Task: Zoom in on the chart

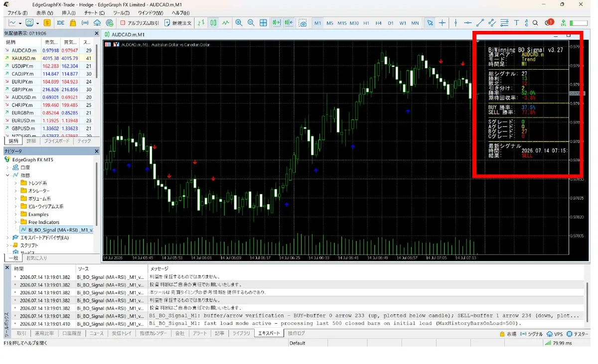Action: point(239,23)
